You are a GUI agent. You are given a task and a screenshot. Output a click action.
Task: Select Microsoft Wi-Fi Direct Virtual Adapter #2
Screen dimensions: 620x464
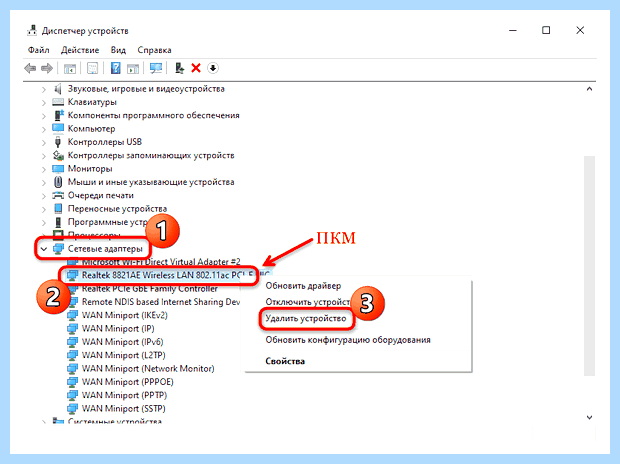coord(161,262)
